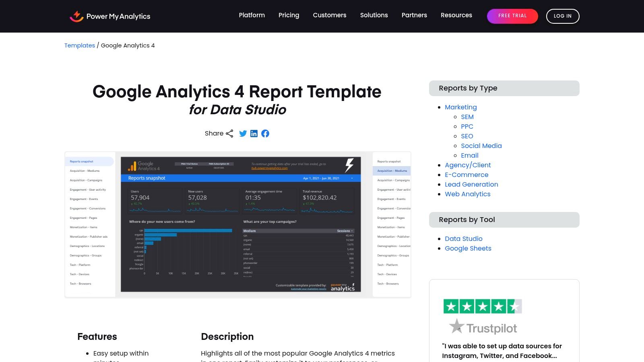The image size is (644, 362).
Task: Open the SEM reports link
Action: pyautogui.click(x=467, y=117)
